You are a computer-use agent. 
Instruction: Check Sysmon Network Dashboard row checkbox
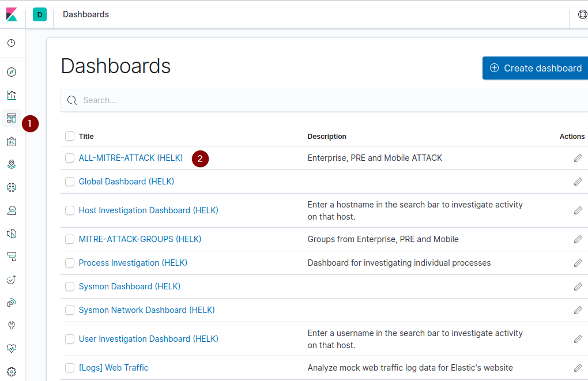pos(70,310)
